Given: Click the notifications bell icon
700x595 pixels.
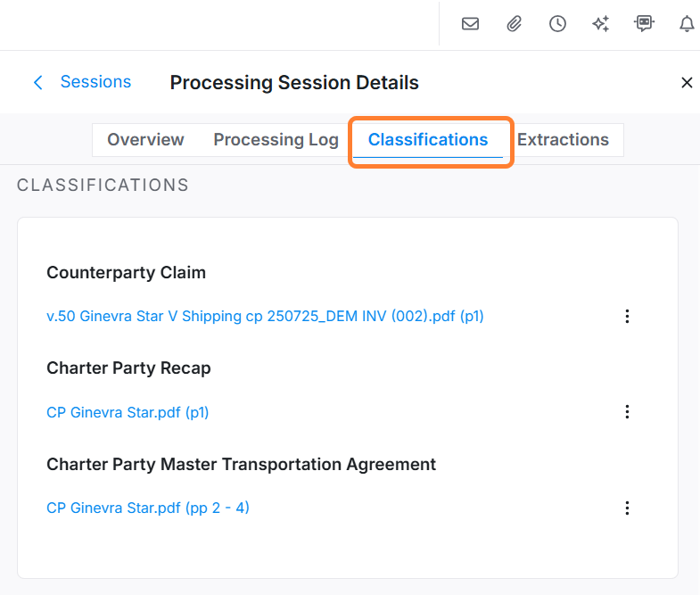Looking at the screenshot, I should [x=687, y=24].
